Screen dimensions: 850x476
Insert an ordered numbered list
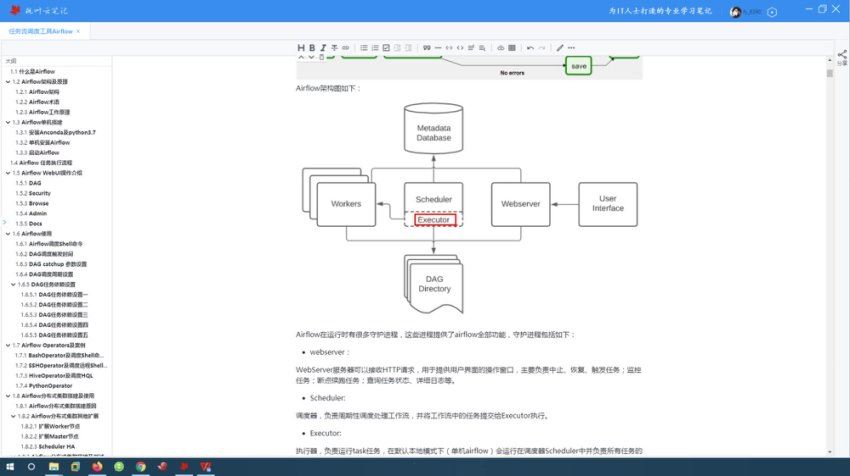coord(375,48)
